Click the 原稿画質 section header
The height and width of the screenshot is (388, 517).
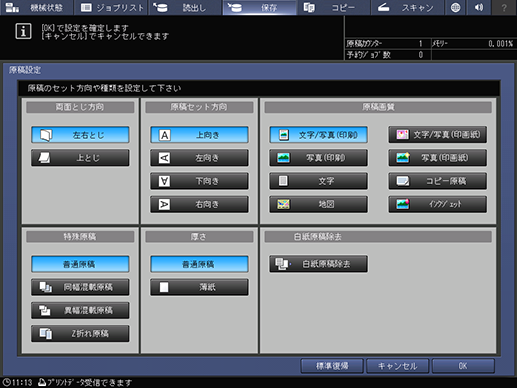pyautogui.click(x=378, y=107)
